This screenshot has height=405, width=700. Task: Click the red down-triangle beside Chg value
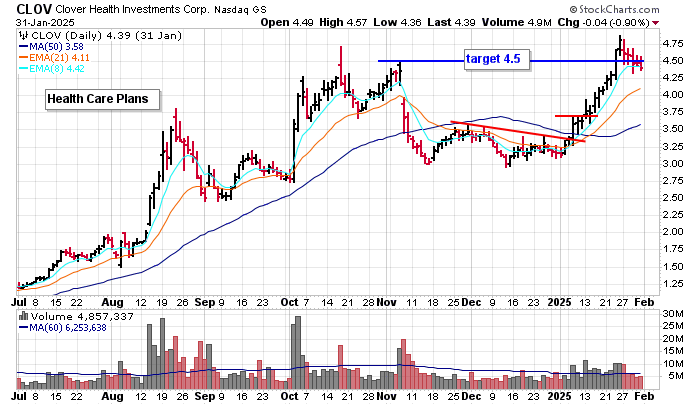click(655, 23)
